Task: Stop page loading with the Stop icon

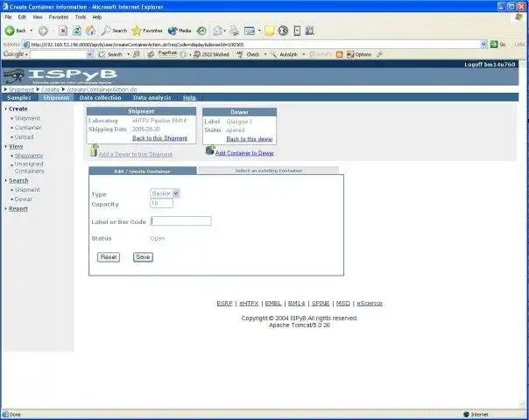Action: tap(63, 31)
